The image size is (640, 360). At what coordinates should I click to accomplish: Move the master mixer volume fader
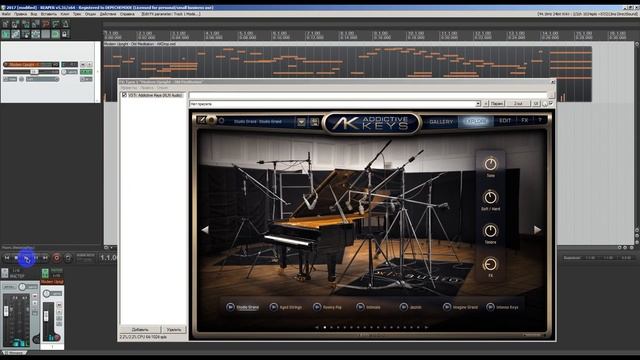(x=6, y=311)
